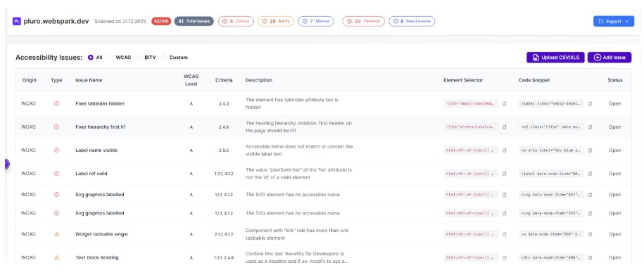The image size is (644, 279).
Task: Click violation type icon for Fixer hierarchy first h1
Action: (x=57, y=127)
